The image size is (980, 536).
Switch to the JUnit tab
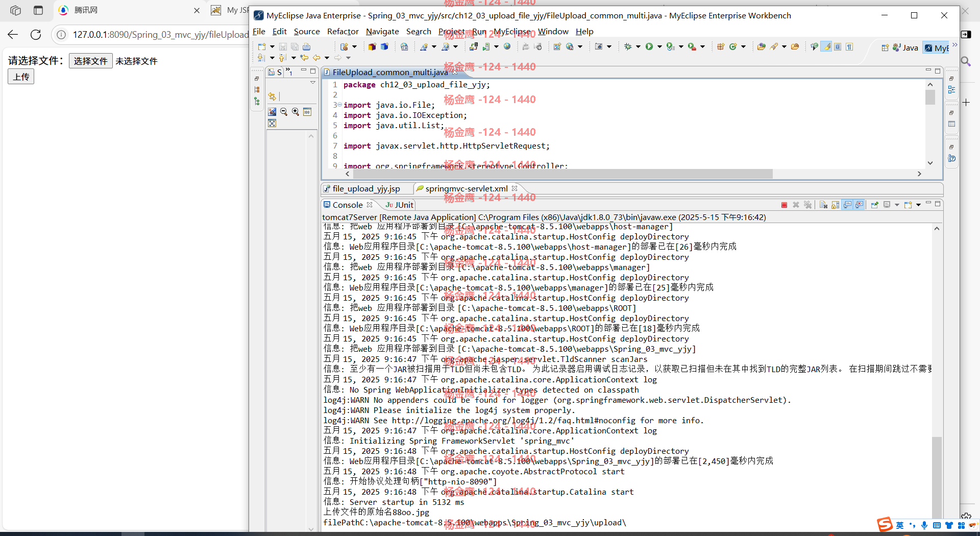400,205
